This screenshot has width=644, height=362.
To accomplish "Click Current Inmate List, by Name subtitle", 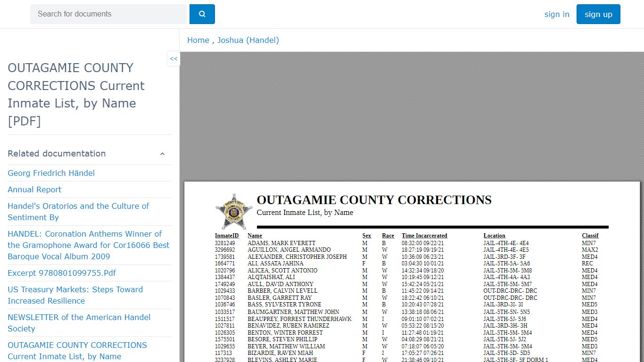I will point(305,213).
